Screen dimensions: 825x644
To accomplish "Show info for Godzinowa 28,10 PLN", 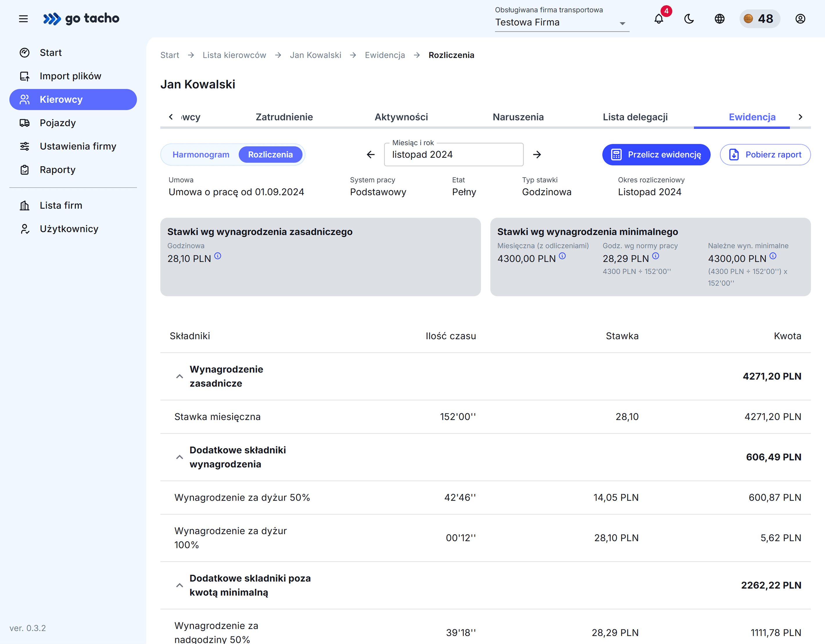I will pyautogui.click(x=218, y=256).
